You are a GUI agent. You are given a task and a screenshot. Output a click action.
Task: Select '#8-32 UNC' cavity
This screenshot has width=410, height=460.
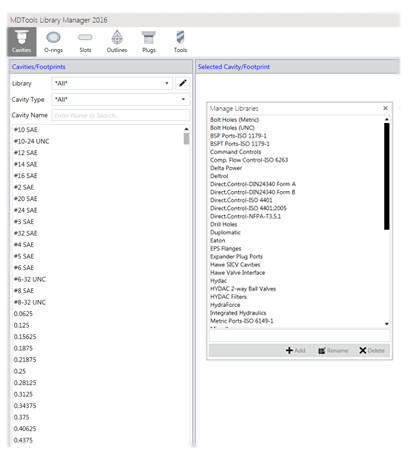[x=30, y=302]
